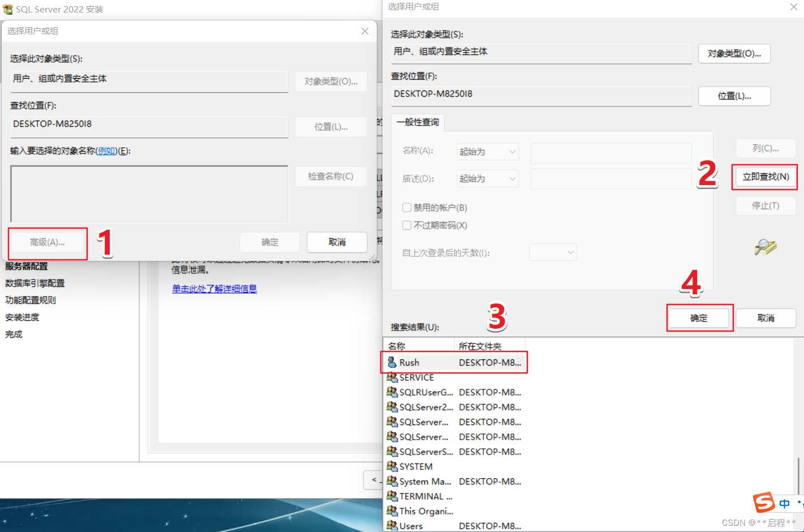This screenshot has width=804, height=532.
Task: Select 服务器配置 in the setup sidebar
Action: point(27,266)
